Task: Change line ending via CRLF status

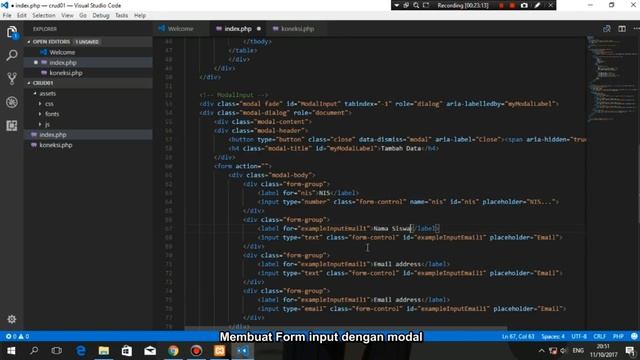Action: click(x=599, y=336)
